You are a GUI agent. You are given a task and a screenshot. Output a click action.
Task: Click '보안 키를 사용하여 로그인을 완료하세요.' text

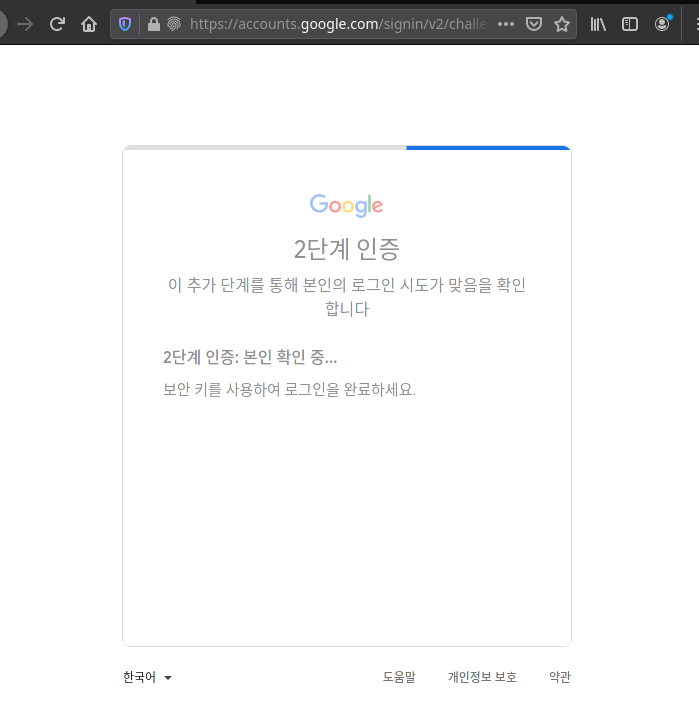290,390
